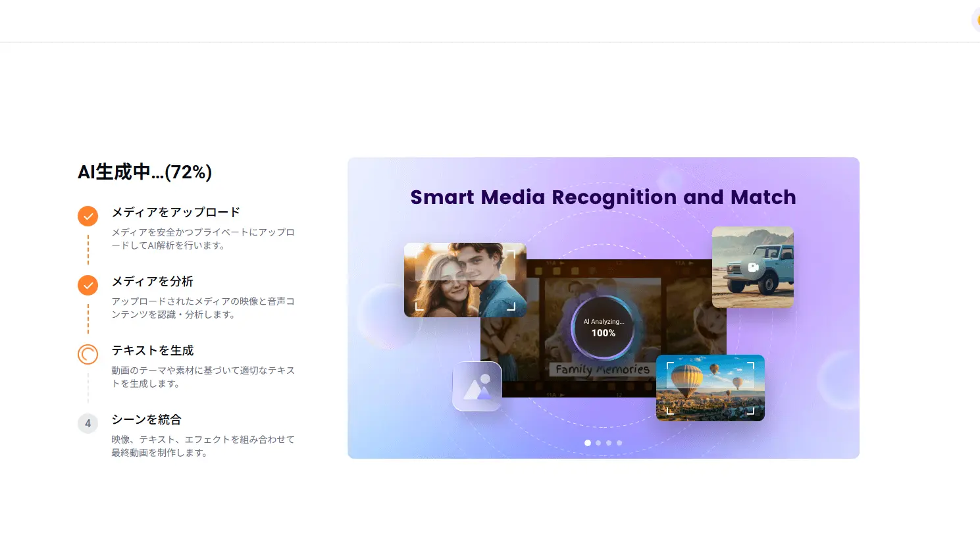Select the third carousel dot
The height and width of the screenshot is (539, 980).
point(609,443)
